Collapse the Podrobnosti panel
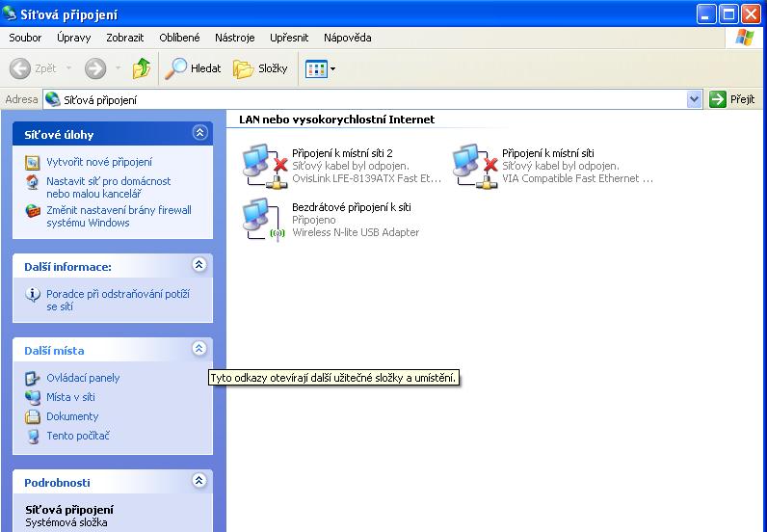 199,481
